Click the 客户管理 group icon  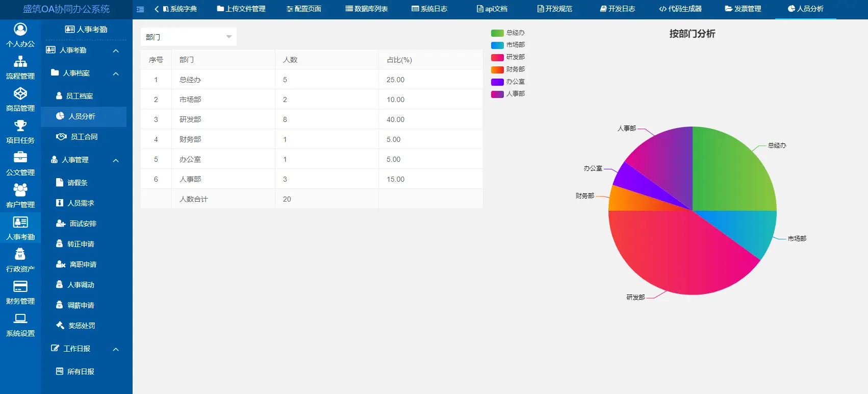pos(20,190)
